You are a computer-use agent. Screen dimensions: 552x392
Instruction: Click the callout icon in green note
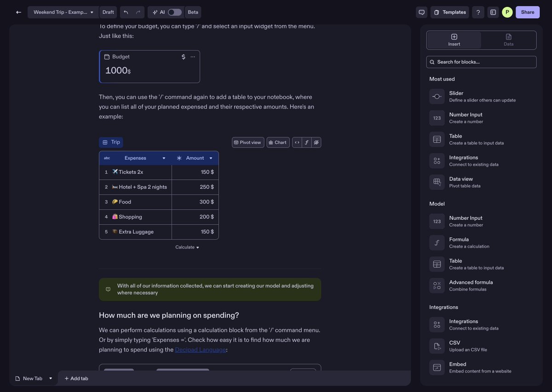click(x=108, y=290)
